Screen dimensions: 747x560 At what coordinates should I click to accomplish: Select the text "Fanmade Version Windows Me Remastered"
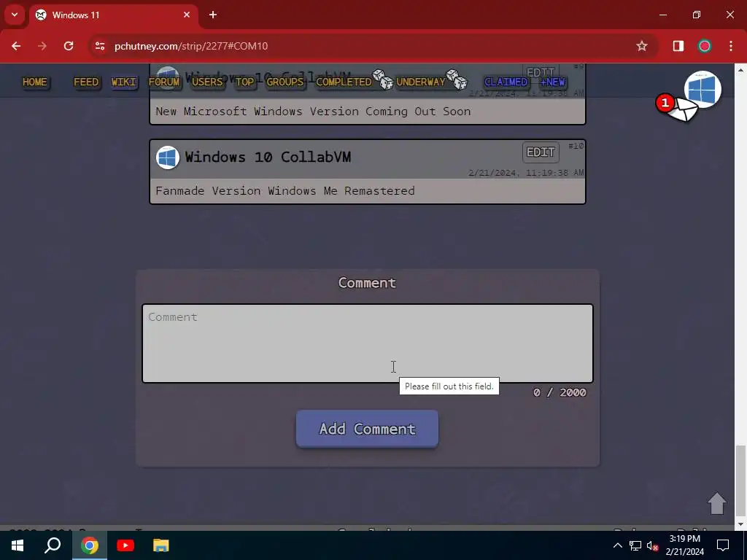click(x=285, y=191)
